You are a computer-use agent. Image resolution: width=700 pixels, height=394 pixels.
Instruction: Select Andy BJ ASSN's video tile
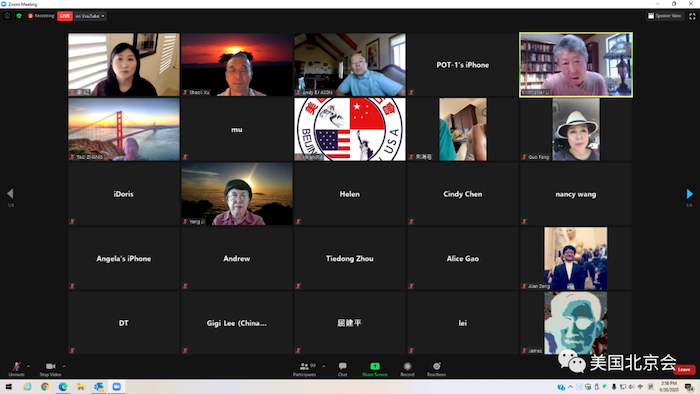[x=350, y=64]
